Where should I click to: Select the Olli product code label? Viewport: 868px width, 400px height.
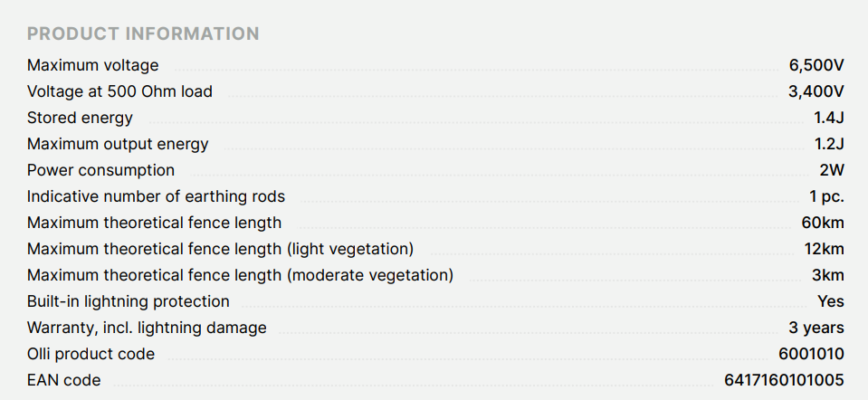click(x=91, y=354)
